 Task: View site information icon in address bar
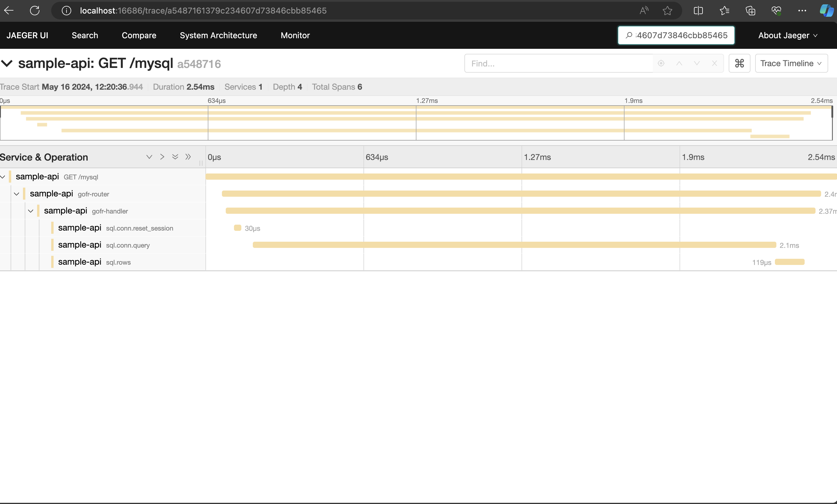[x=66, y=11]
